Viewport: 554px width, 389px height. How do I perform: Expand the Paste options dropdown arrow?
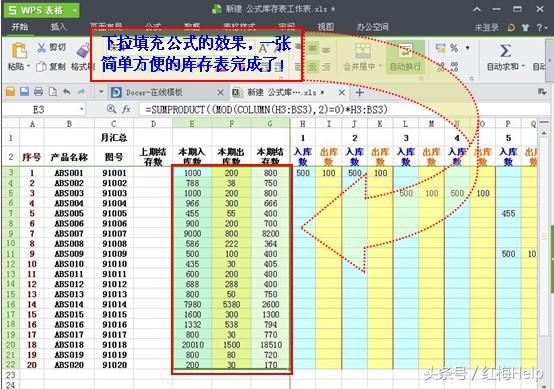[28, 66]
